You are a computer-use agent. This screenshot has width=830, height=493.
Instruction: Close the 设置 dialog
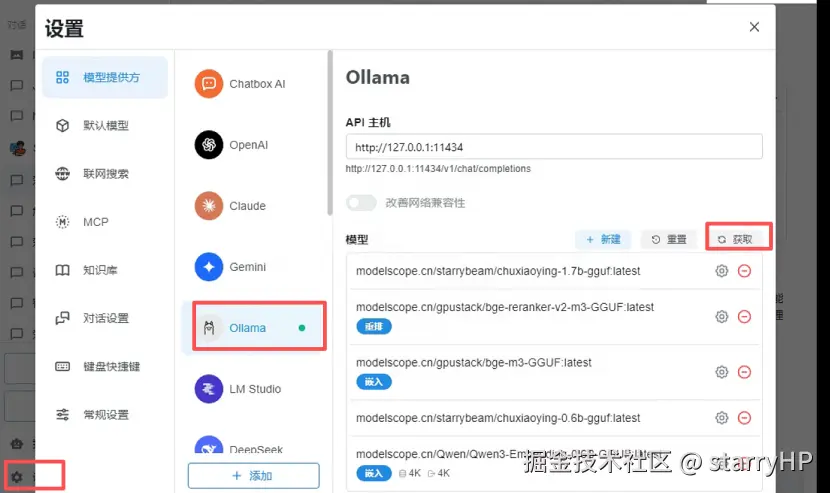coord(754,27)
